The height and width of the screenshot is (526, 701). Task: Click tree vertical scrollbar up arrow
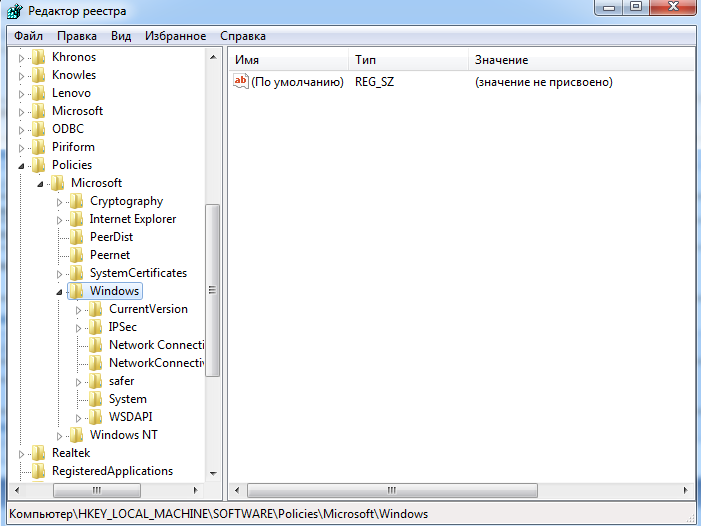pos(213,57)
